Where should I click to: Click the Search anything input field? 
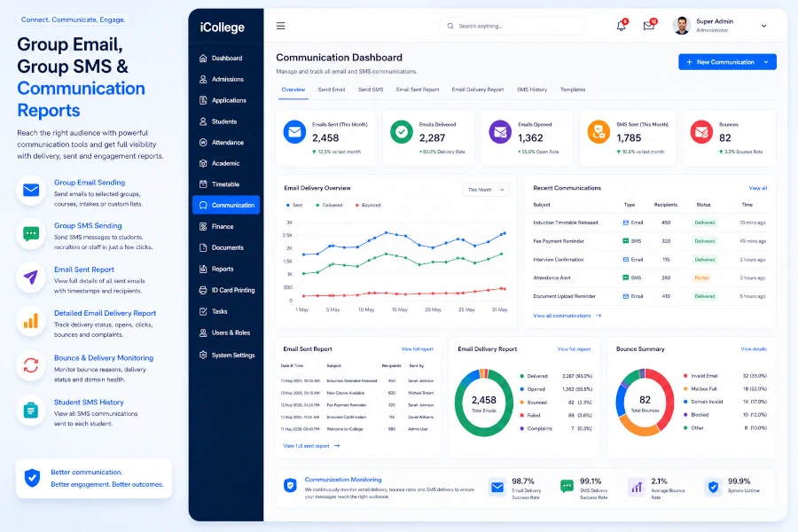click(x=512, y=26)
